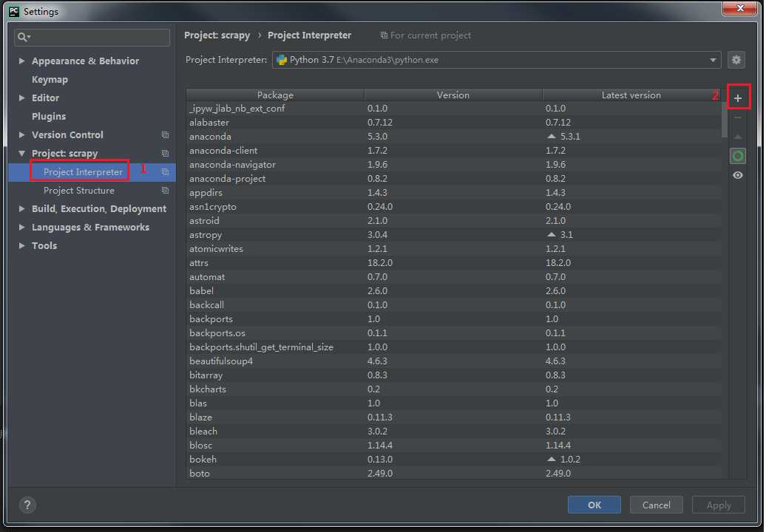766x532 pixels.
Task: Click Project: scrapy in the breadcrumb
Action: (x=217, y=35)
